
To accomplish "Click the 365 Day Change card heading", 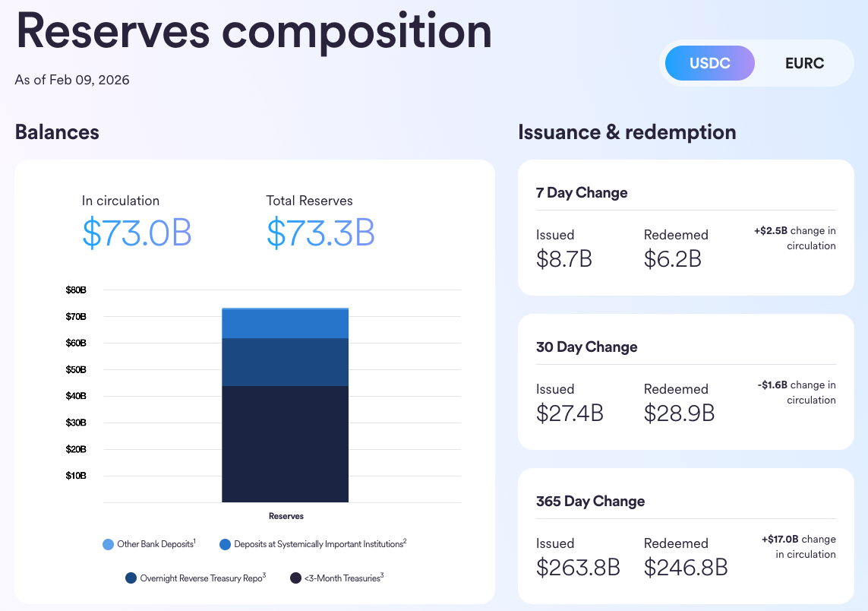I will coord(590,502).
